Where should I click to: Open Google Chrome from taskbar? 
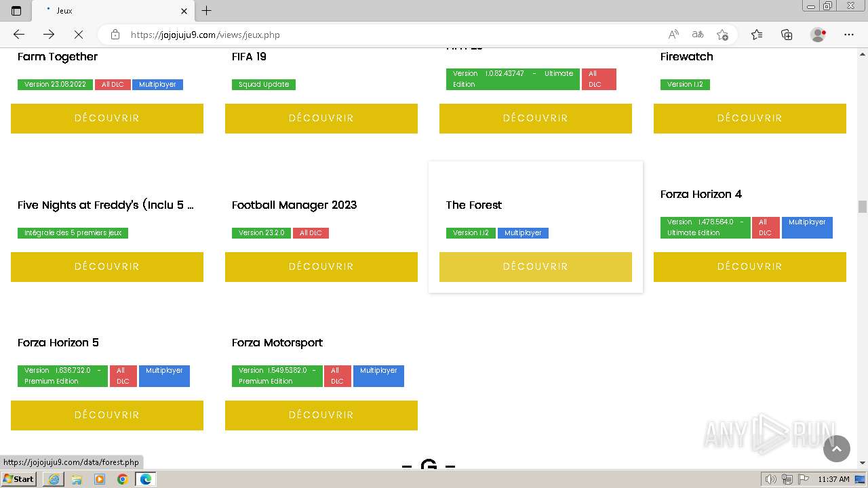(x=123, y=479)
